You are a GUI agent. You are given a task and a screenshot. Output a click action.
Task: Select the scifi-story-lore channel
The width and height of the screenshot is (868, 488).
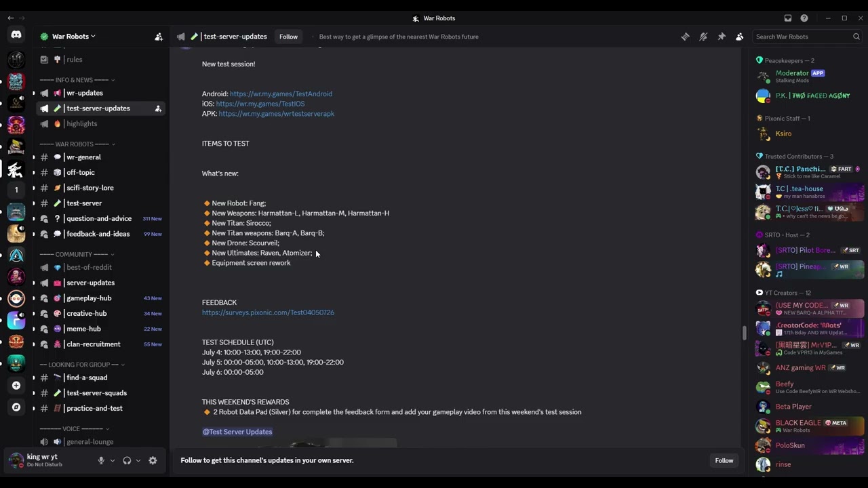(100, 188)
